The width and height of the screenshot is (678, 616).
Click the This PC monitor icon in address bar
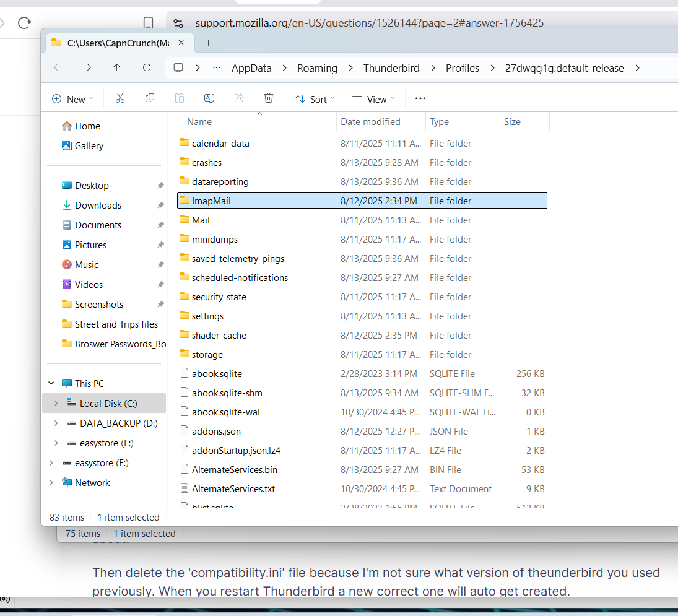point(178,68)
